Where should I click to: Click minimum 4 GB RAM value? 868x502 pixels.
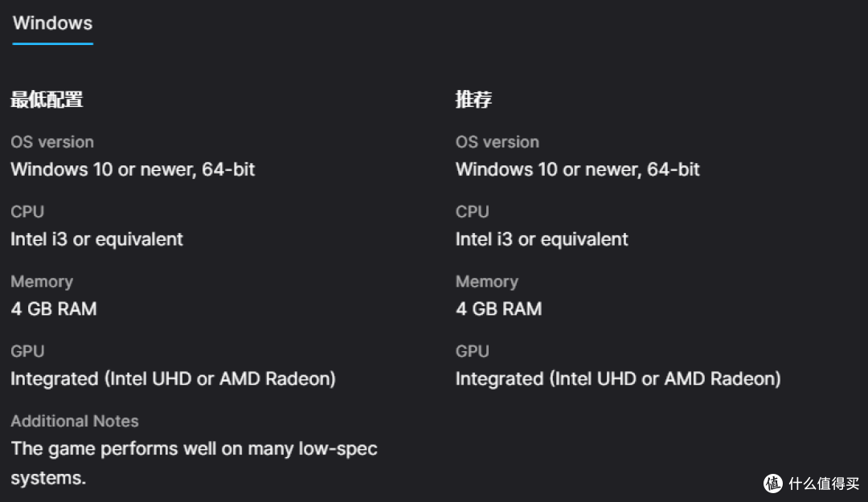pyautogui.click(x=54, y=309)
